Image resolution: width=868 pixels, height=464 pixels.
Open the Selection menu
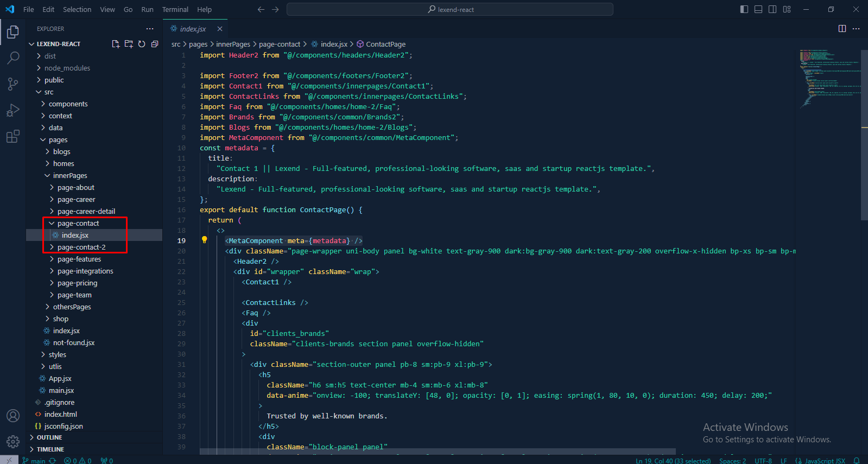pos(77,9)
